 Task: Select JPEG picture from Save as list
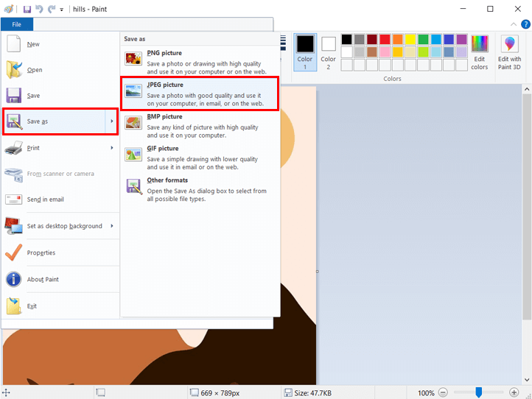[x=200, y=94]
